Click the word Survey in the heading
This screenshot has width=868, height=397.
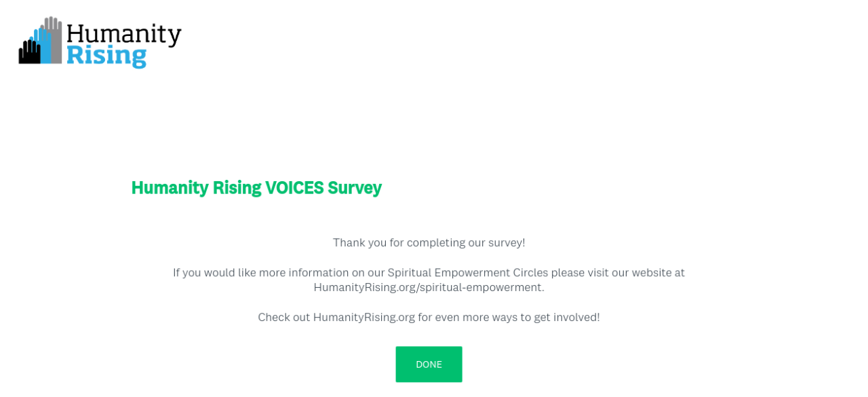(x=355, y=188)
